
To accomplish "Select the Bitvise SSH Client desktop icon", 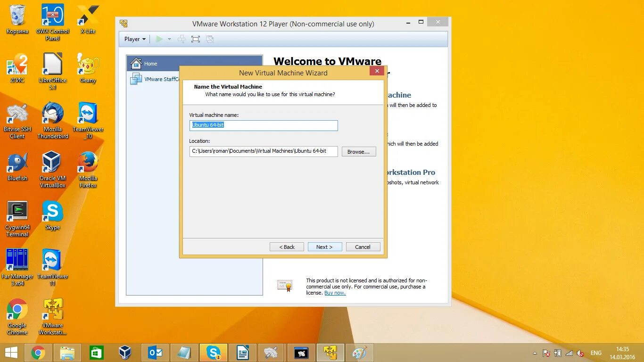I will pos(17,121).
